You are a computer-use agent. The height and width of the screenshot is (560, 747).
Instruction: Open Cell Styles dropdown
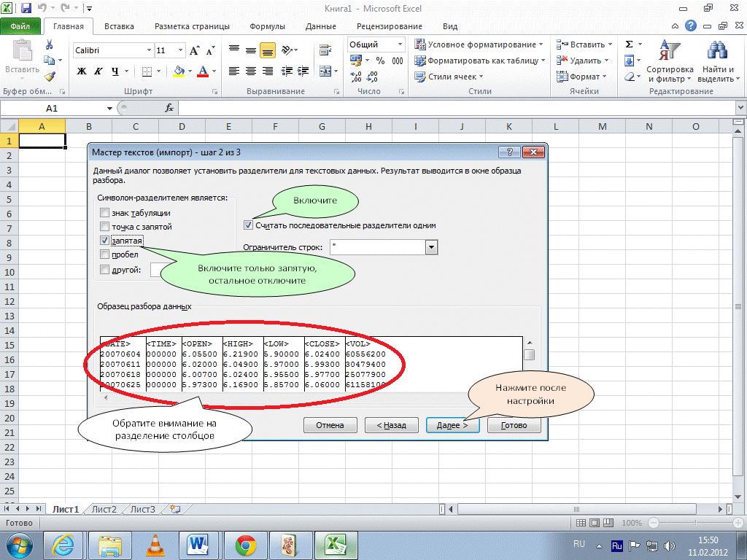pyautogui.click(x=449, y=77)
